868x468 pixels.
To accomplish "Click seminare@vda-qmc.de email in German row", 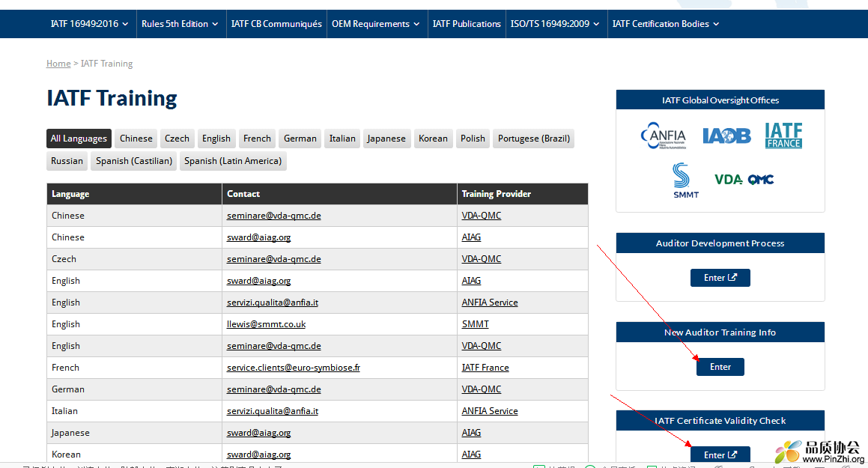I will (274, 389).
